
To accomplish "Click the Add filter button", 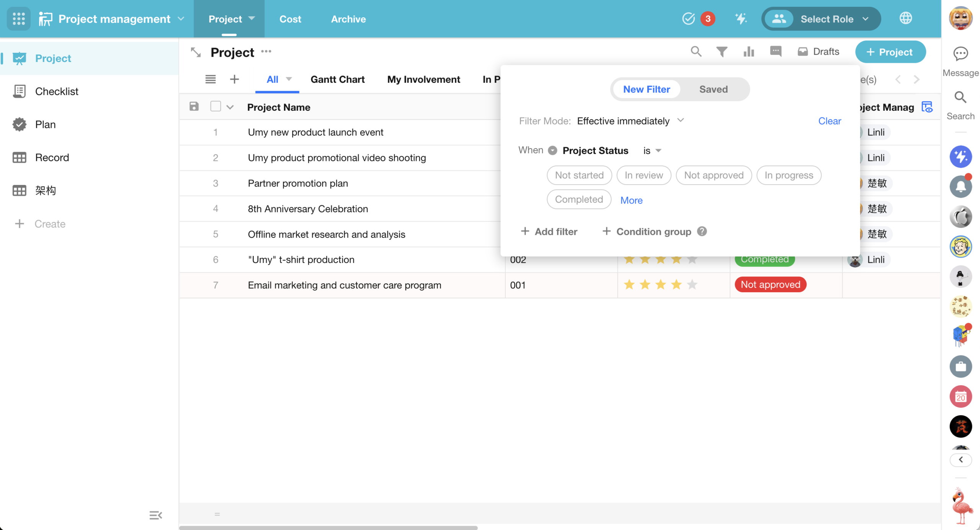I will [x=549, y=232].
